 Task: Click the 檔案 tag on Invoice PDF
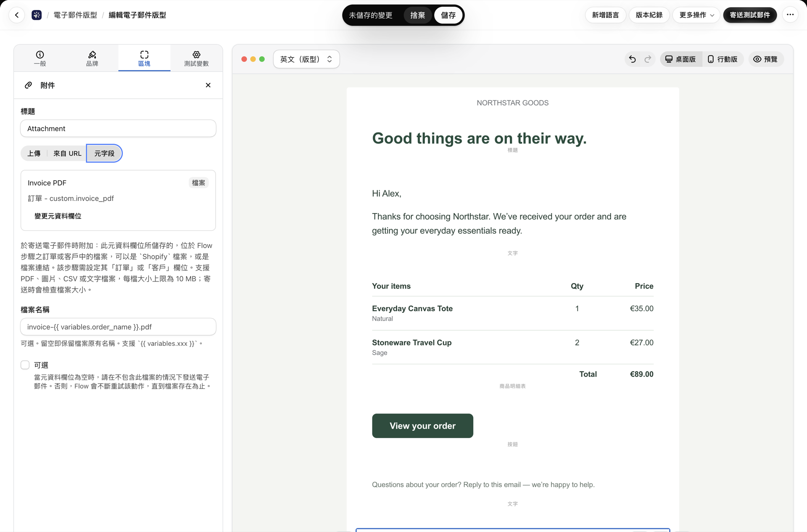point(198,183)
